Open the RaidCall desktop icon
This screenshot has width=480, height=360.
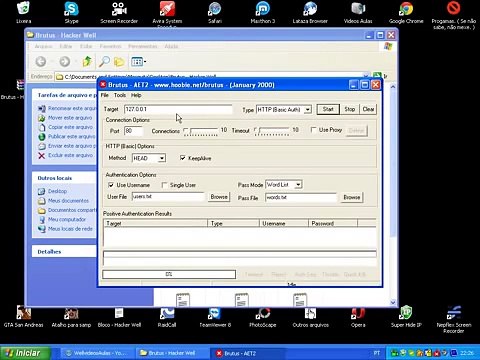pyautogui.click(x=167, y=317)
